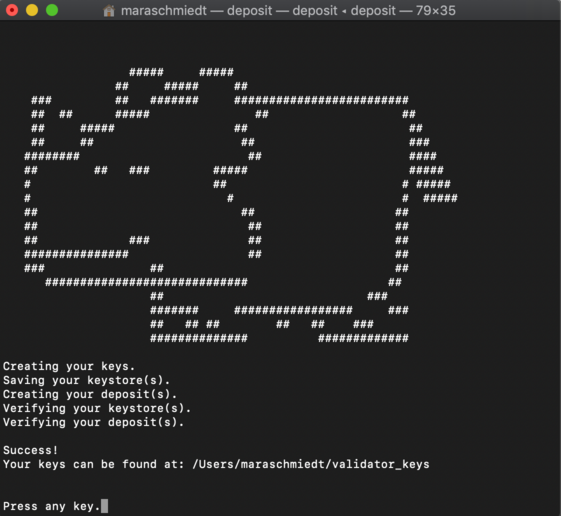Image resolution: width=561 pixels, height=516 pixels.
Task: Click the 'Press any key.' prompt
Action: tap(51, 506)
